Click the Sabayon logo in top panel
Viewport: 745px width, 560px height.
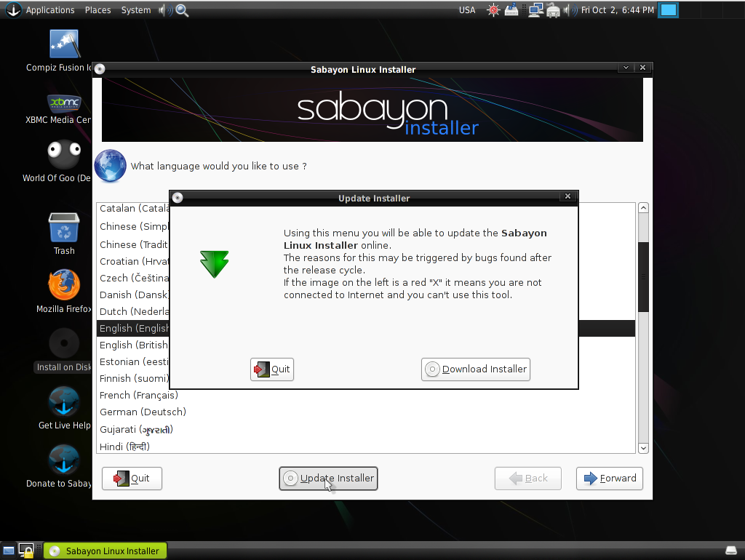click(x=13, y=9)
